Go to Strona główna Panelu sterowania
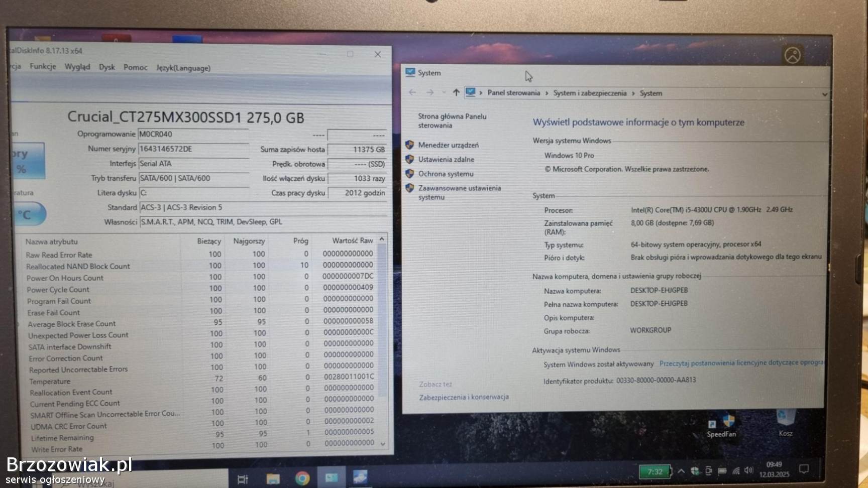The image size is (868, 488). [452, 120]
